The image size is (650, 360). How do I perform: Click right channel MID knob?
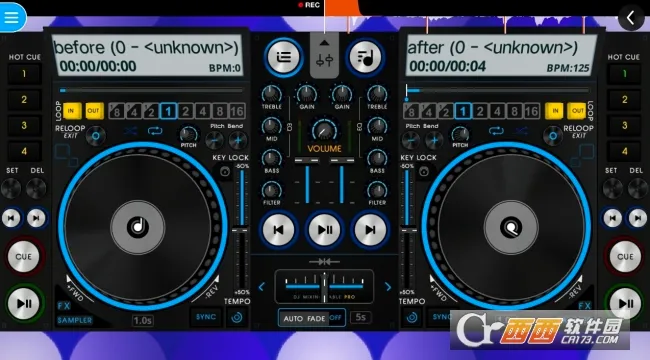tap(377, 126)
